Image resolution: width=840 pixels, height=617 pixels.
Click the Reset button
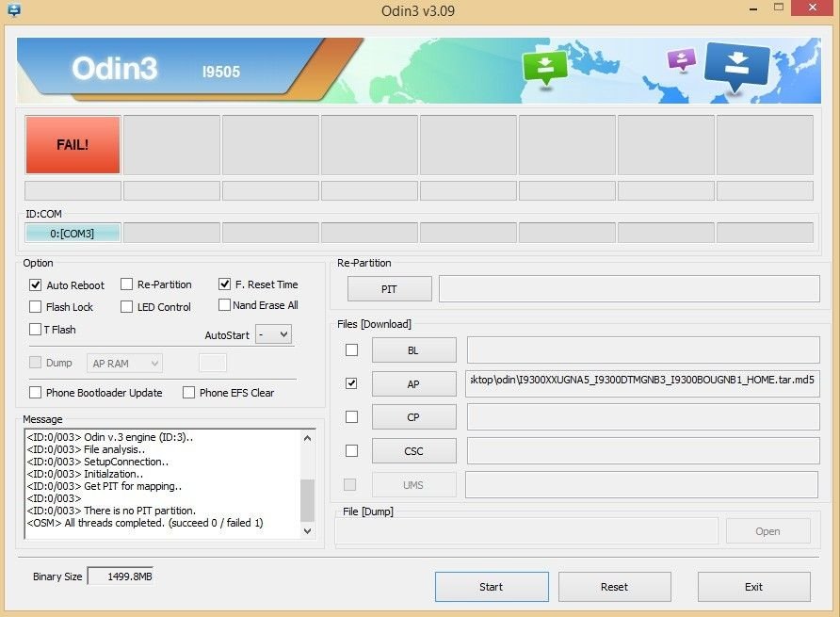click(615, 587)
